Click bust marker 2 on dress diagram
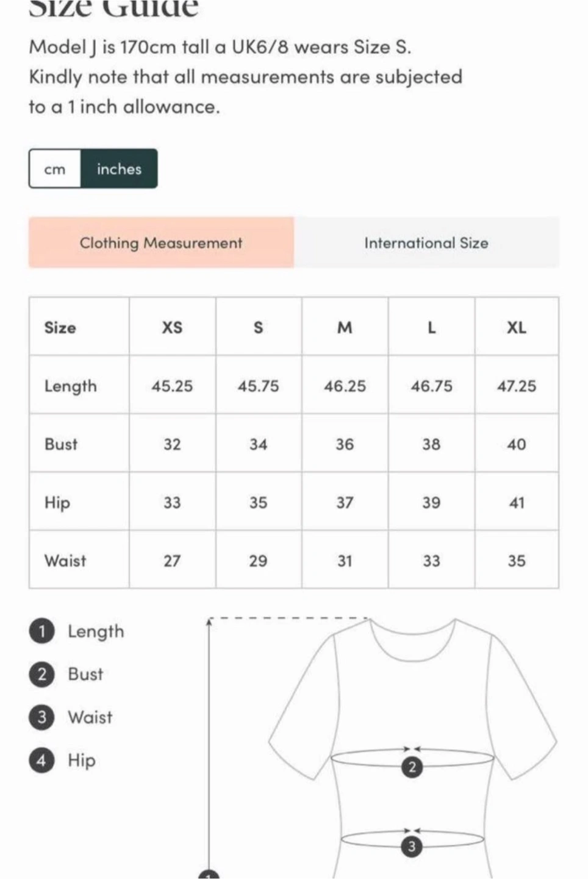 click(412, 767)
